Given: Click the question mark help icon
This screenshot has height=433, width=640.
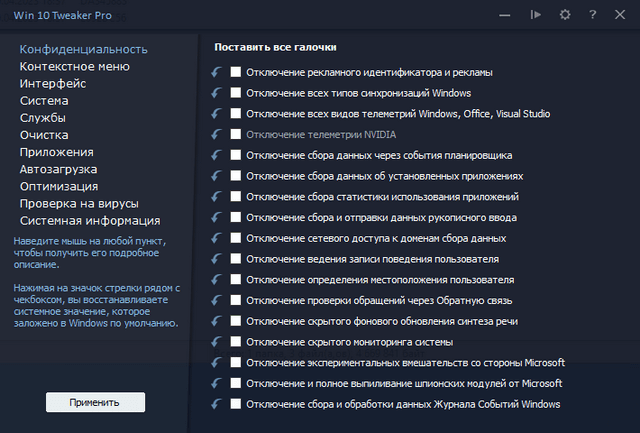Looking at the screenshot, I should pyautogui.click(x=592, y=15).
